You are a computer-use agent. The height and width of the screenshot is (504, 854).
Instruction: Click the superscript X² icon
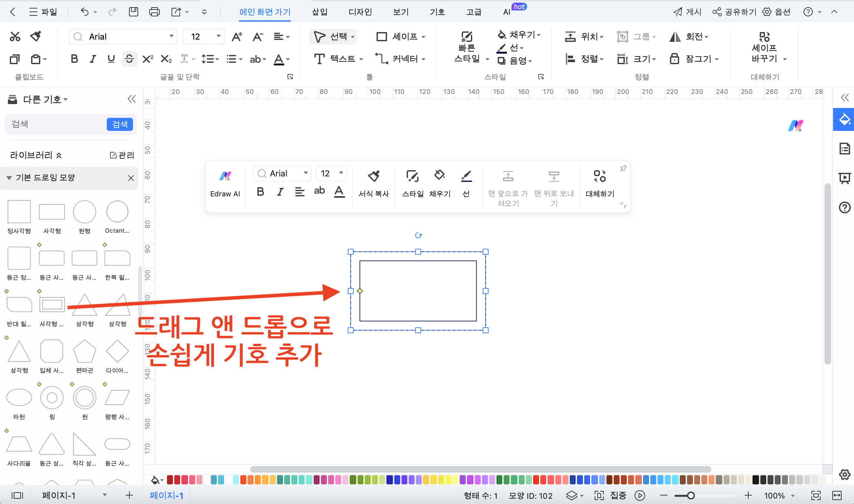[148, 59]
